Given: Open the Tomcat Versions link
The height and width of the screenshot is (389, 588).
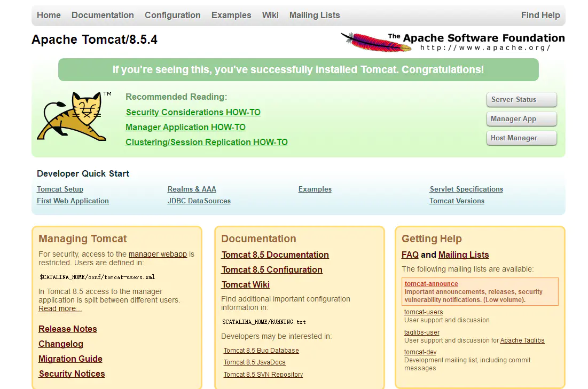Looking at the screenshot, I should 457,201.
